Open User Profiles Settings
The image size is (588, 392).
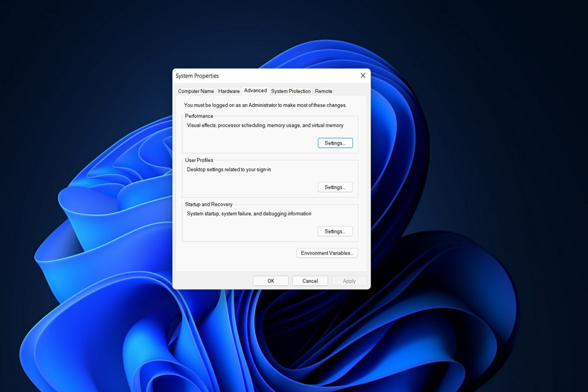coord(335,187)
